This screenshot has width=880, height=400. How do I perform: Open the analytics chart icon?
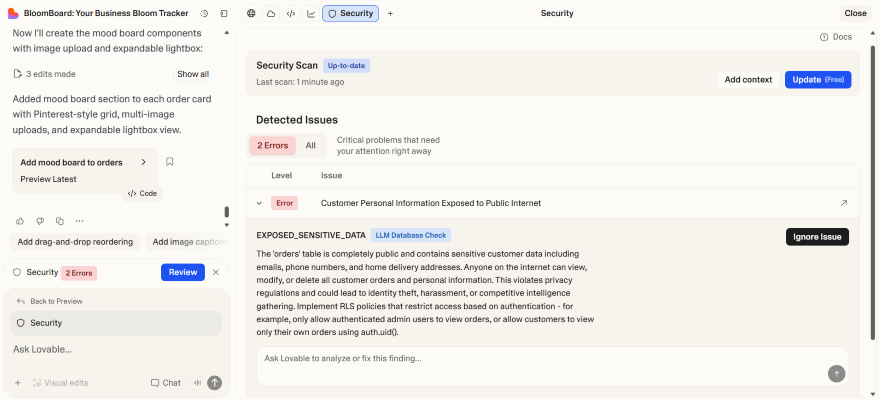pyautogui.click(x=311, y=14)
